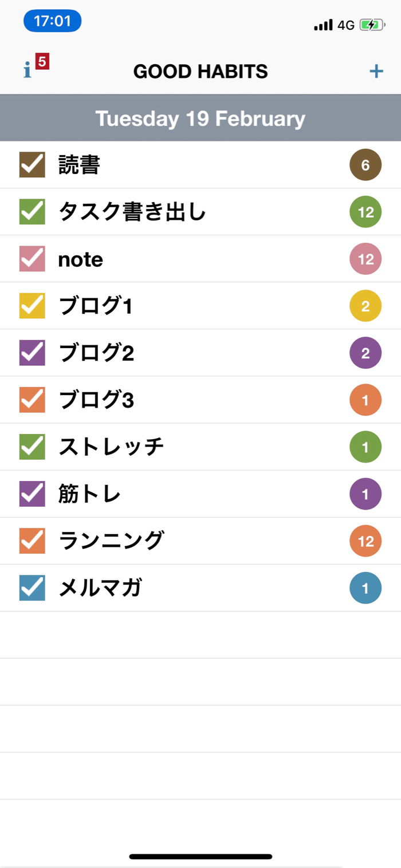Tap the orange 12 badge for ランニング

(365, 540)
